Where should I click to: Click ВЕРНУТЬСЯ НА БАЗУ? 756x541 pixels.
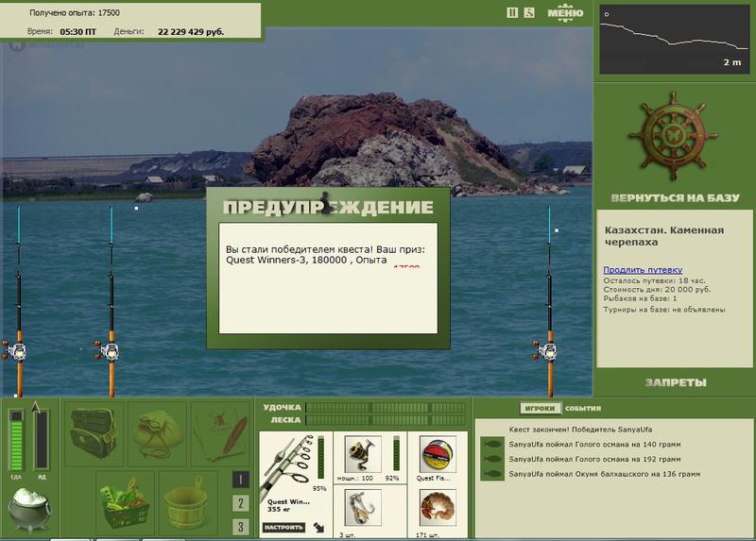click(675, 197)
